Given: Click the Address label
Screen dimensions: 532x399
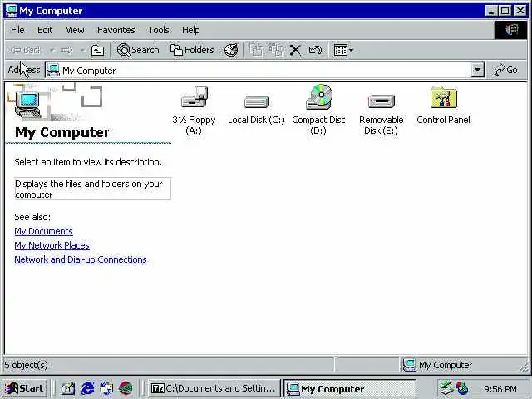Looking at the screenshot, I should 24,70.
